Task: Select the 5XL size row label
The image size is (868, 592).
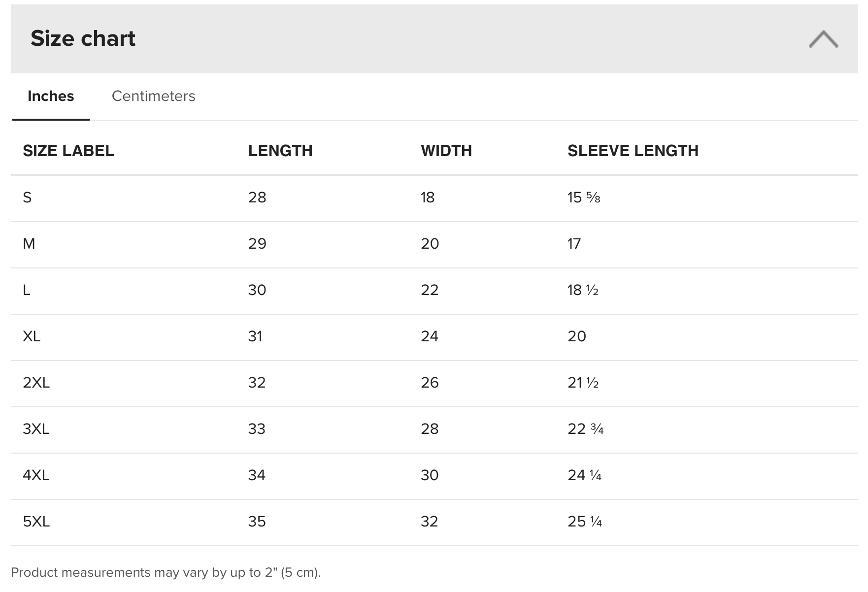Action: (36, 522)
